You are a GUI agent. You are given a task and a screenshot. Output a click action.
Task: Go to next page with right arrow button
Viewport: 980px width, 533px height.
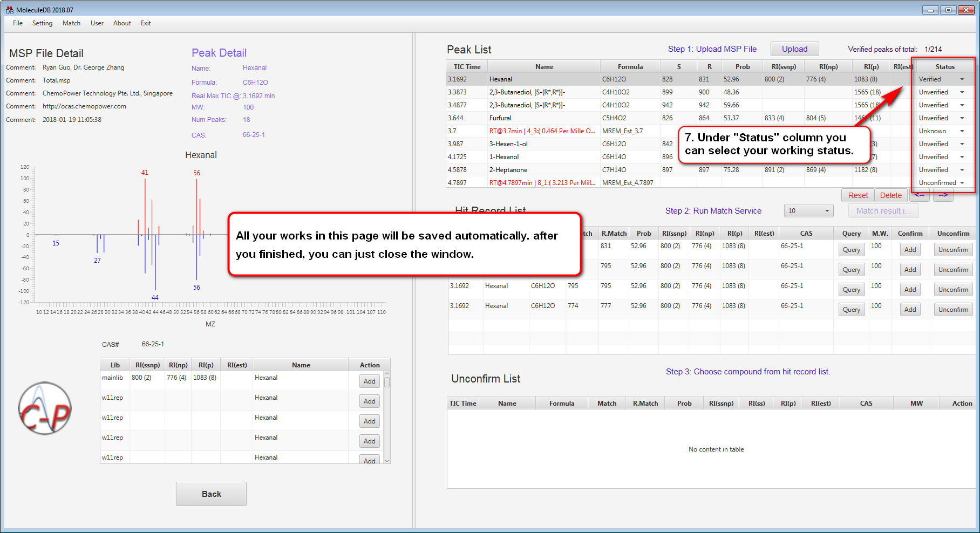pyautogui.click(x=943, y=195)
